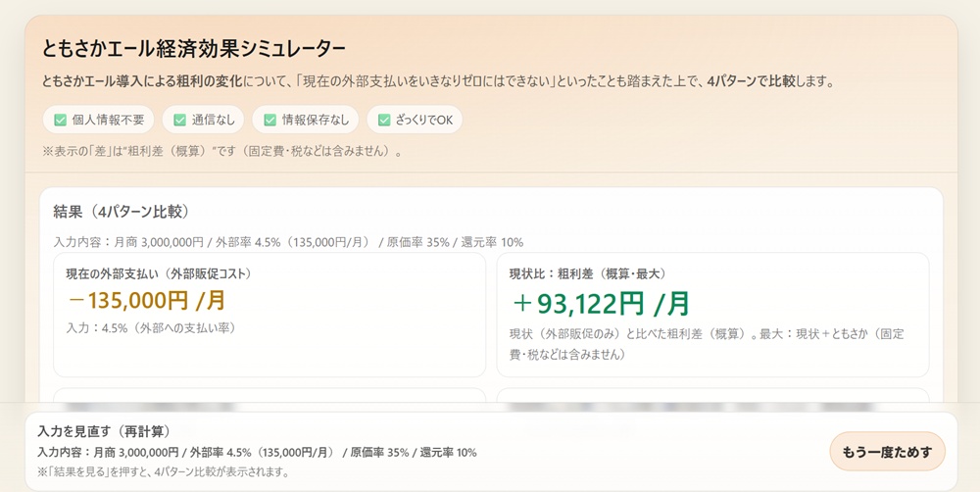Click the description mentioning 4パターンで比較
Viewport: 980px width, 492px height.
point(439,82)
